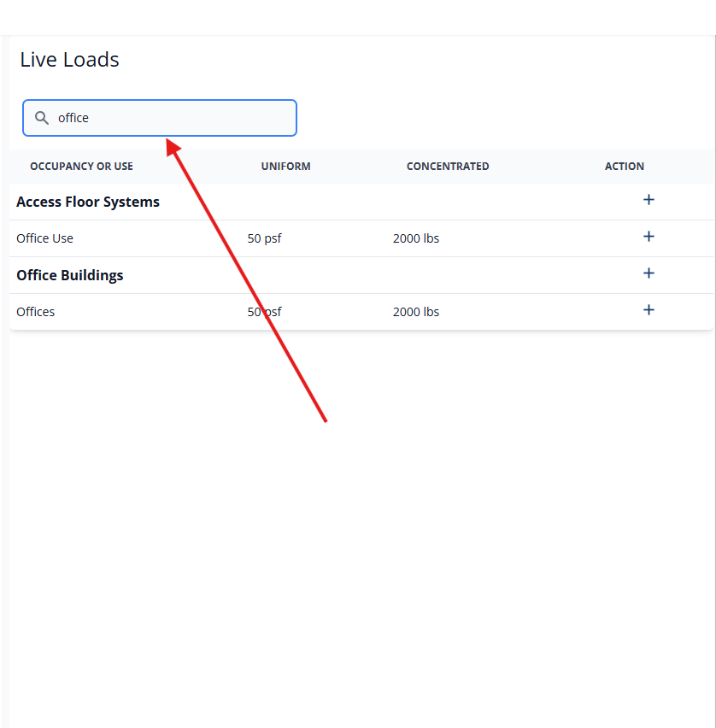The image size is (716, 728).
Task: Click the plus icon for Office Use
Action: pyautogui.click(x=649, y=237)
